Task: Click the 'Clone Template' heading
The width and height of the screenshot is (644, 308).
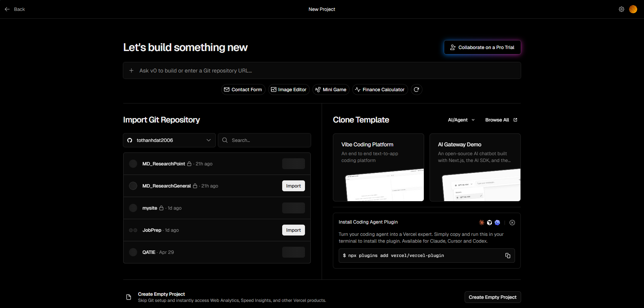Action: [361, 120]
